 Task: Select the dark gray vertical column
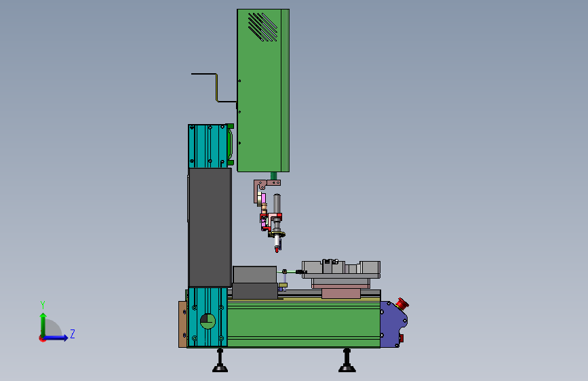click(210, 228)
